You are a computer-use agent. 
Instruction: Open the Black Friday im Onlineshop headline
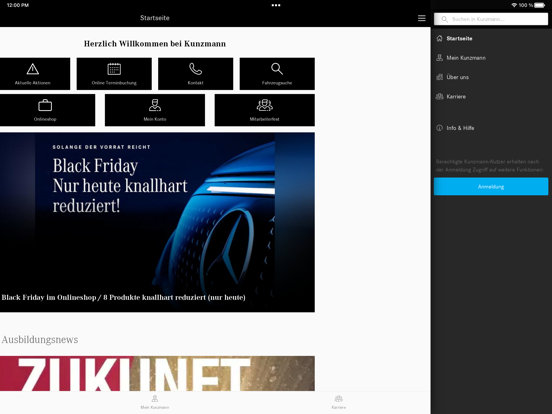click(x=124, y=297)
